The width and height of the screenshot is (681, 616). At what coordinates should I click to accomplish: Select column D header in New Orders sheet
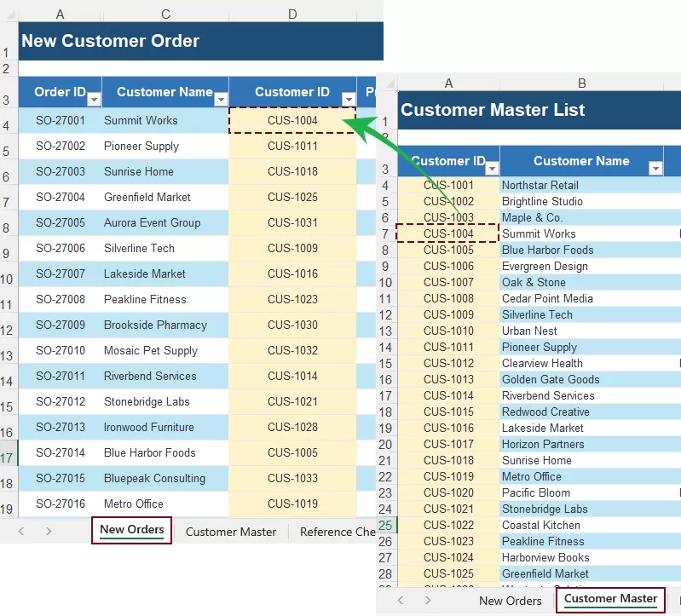[x=292, y=14]
